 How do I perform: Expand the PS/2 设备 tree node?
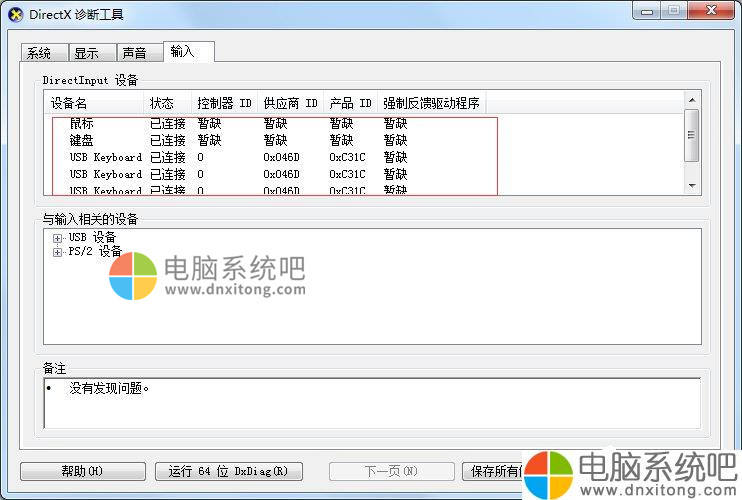[x=57, y=252]
